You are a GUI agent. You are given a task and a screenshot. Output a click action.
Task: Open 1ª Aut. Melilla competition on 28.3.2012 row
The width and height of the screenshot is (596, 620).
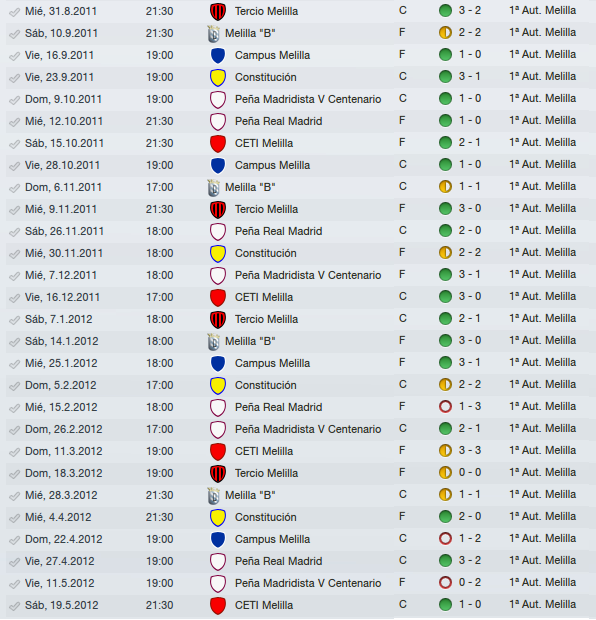pyautogui.click(x=542, y=494)
